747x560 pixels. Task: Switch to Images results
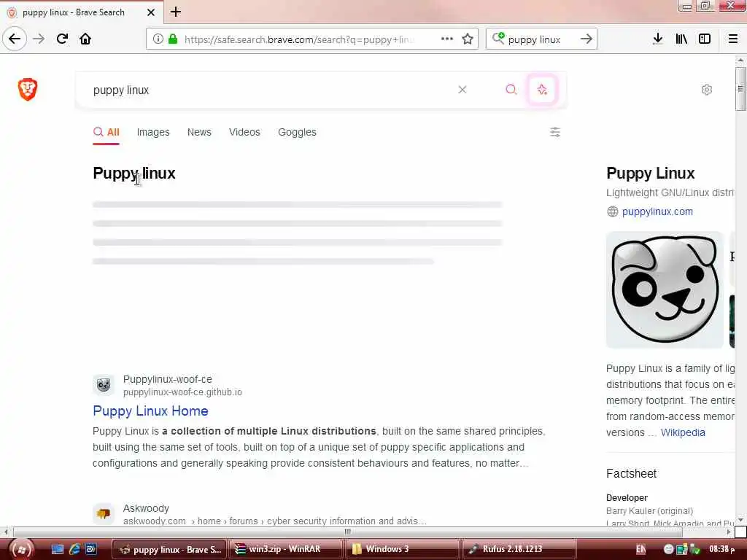[153, 133]
